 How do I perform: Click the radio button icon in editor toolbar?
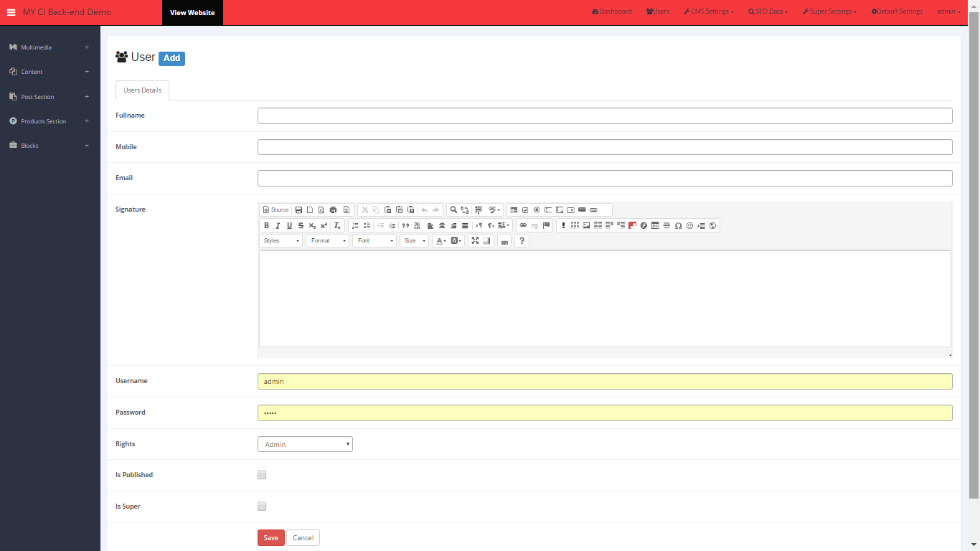click(x=537, y=210)
